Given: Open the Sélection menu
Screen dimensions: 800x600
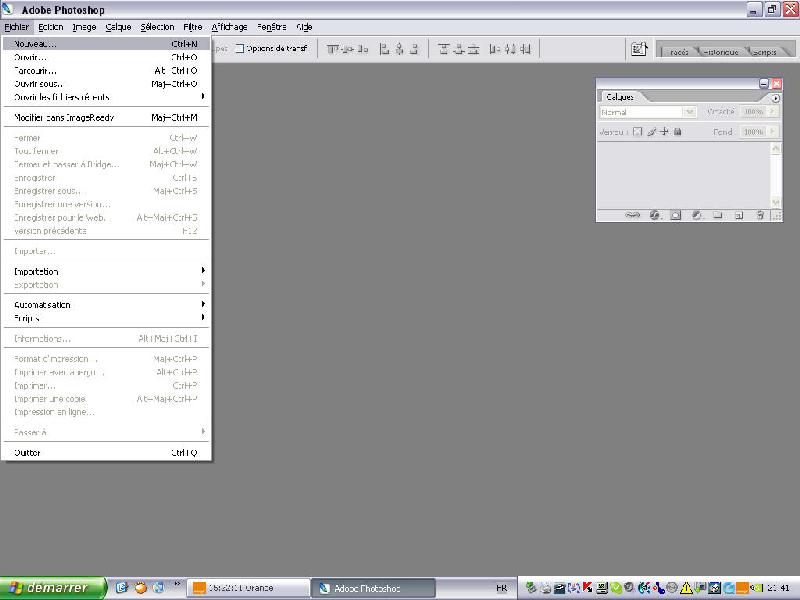Looking at the screenshot, I should click(x=157, y=27).
